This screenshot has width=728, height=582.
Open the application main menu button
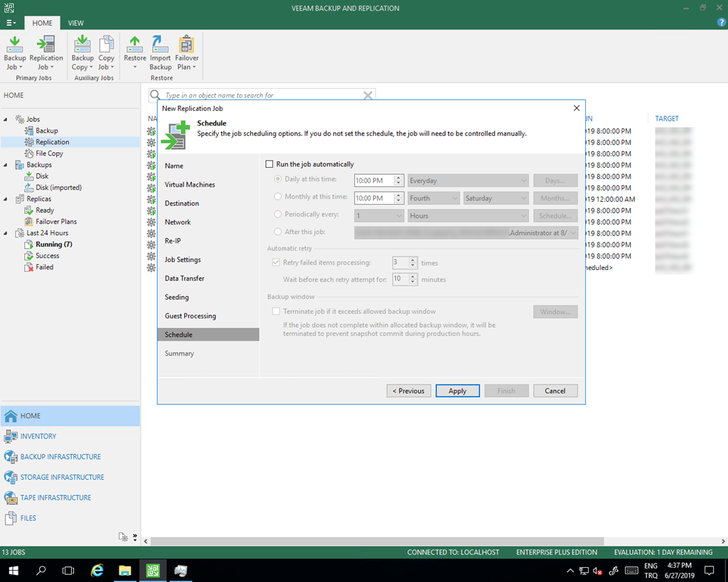click(x=11, y=23)
